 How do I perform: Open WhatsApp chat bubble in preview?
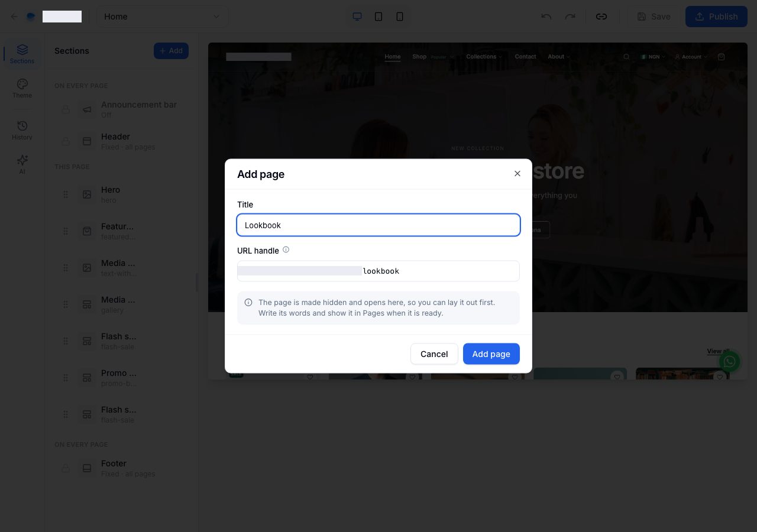730,361
